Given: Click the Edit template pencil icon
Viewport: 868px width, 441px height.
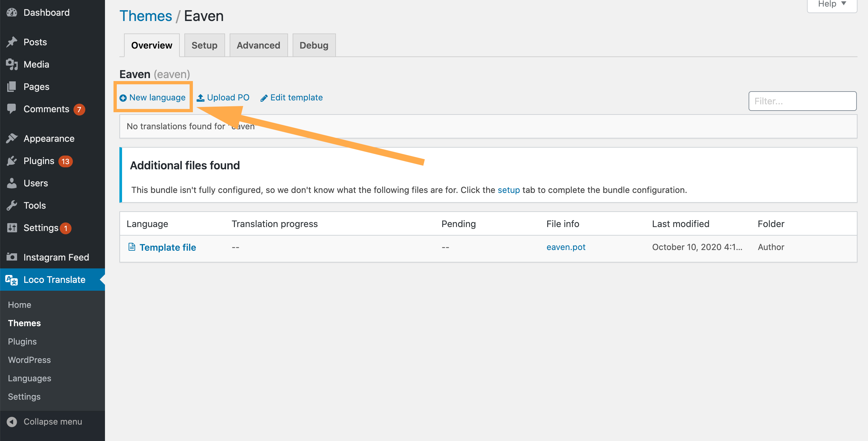Looking at the screenshot, I should (x=264, y=98).
